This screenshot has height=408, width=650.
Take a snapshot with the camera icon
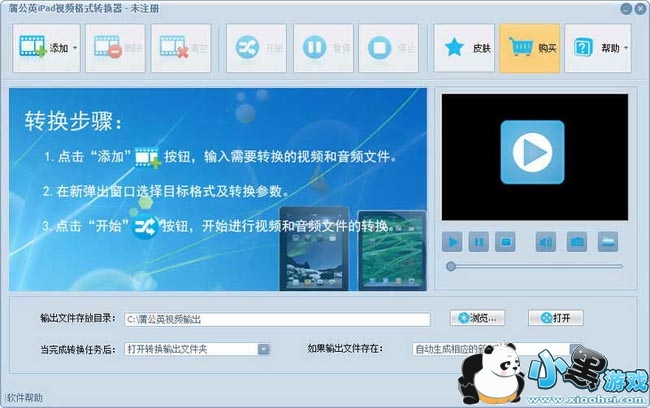[x=577, y=242]
